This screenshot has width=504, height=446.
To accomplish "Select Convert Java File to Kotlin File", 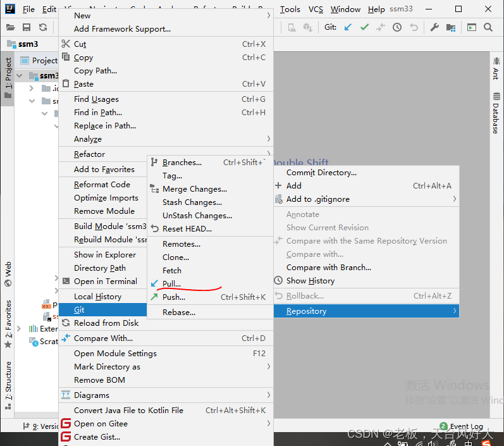I will [166, 411].
